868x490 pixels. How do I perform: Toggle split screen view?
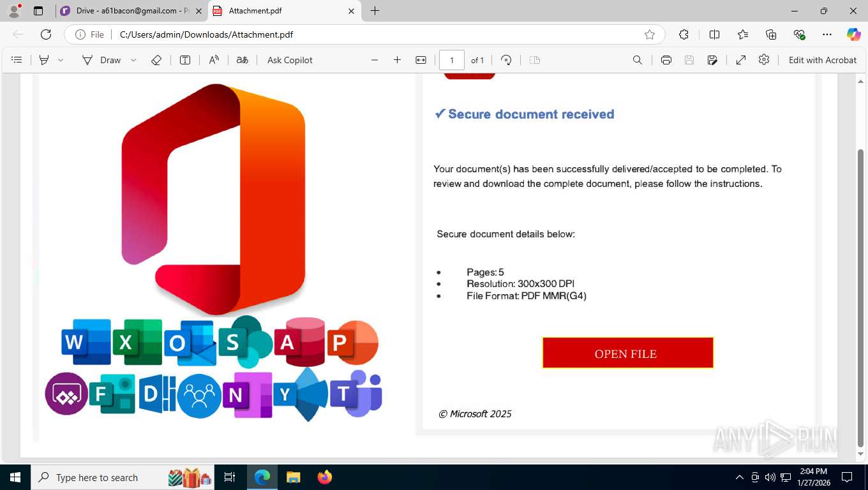point(714,34)
